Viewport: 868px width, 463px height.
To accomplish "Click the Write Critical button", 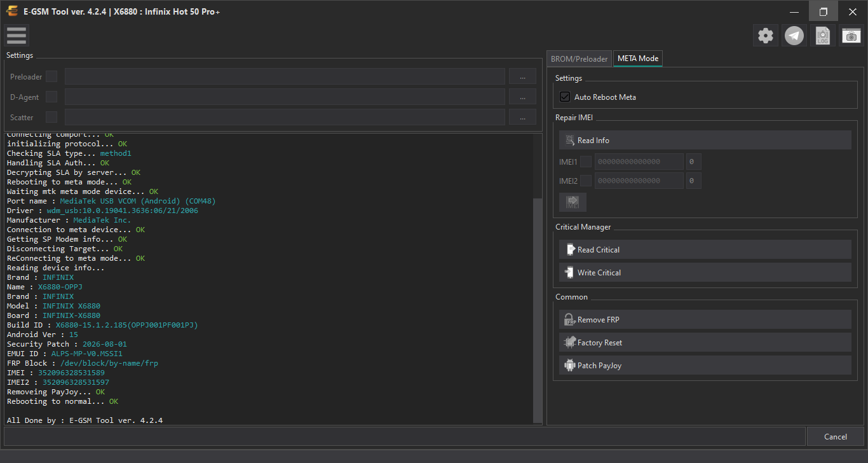I will [x=705, y=272].
